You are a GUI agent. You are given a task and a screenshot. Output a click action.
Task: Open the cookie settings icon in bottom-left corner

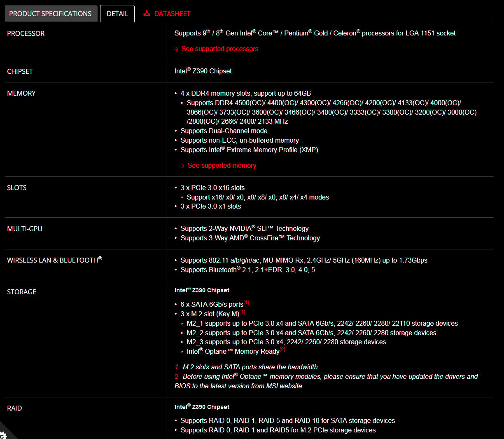(3, 435)
